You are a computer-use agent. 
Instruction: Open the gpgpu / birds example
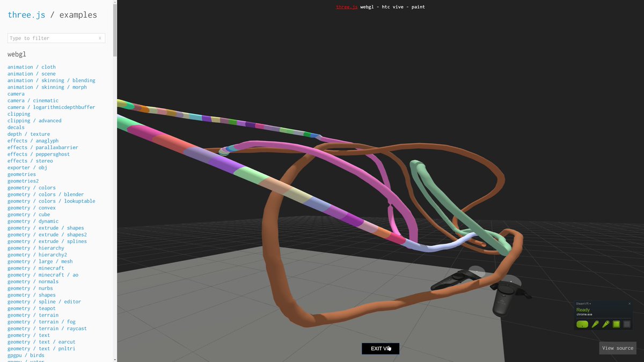(x=25, y=355)
